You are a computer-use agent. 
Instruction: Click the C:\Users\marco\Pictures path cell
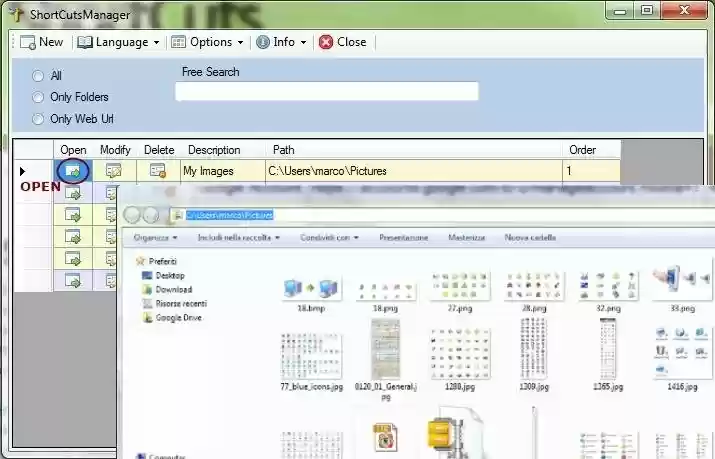(414, 171)
